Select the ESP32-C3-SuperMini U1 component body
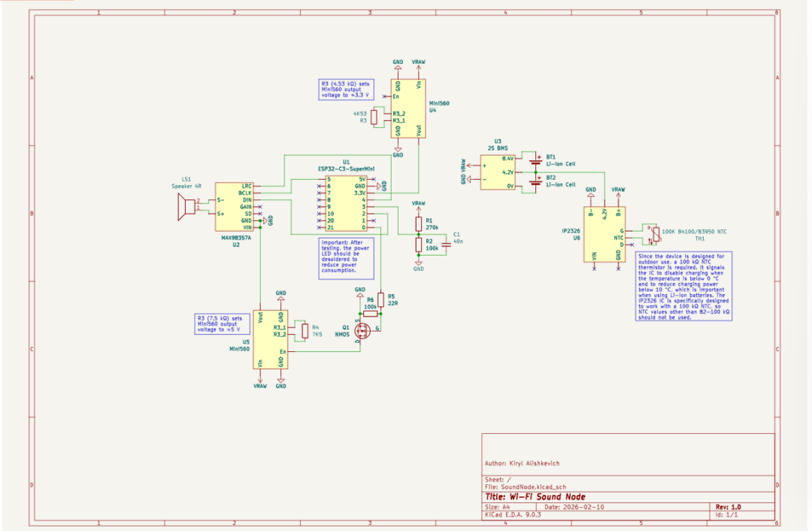Image resolution: width=812 pixels, height=531 pixels. [346, 204]
